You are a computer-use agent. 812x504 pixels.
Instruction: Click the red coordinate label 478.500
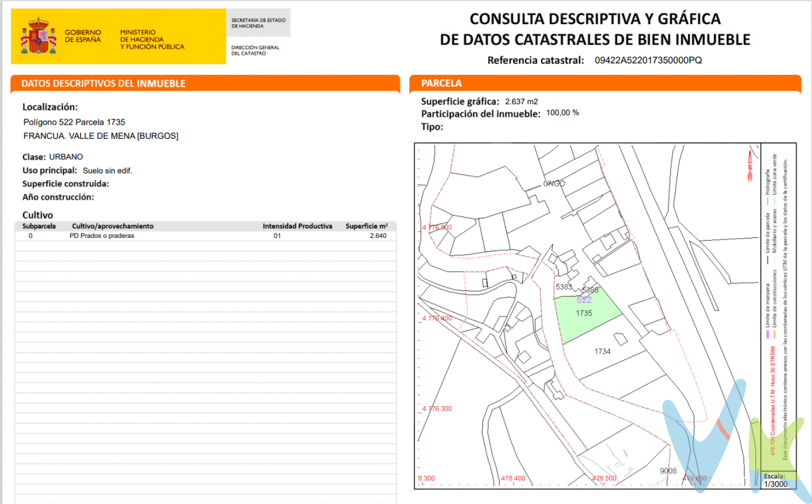(604, 478)
